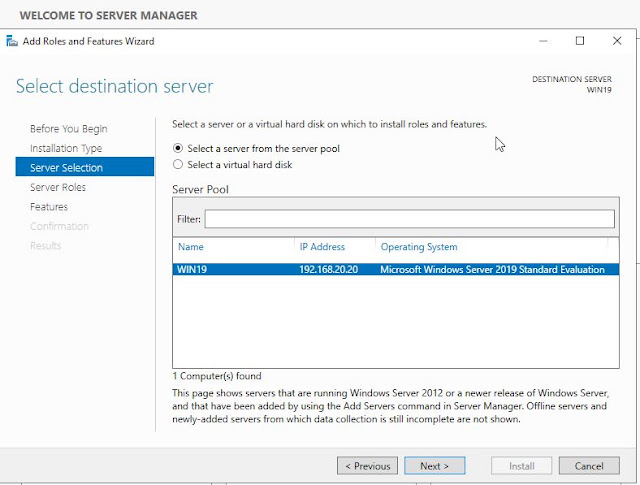Select the WIN19 server name cell

pyautogui.click(x=192, y=269)
